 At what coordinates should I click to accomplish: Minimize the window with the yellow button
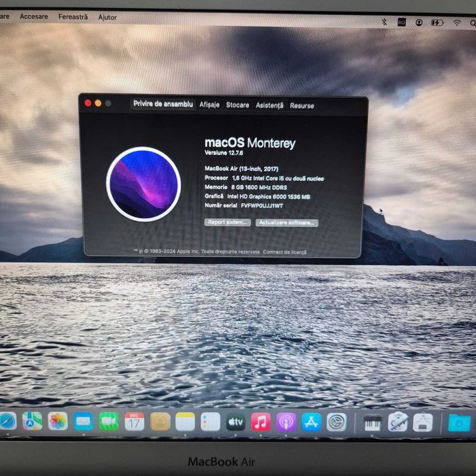98,103
